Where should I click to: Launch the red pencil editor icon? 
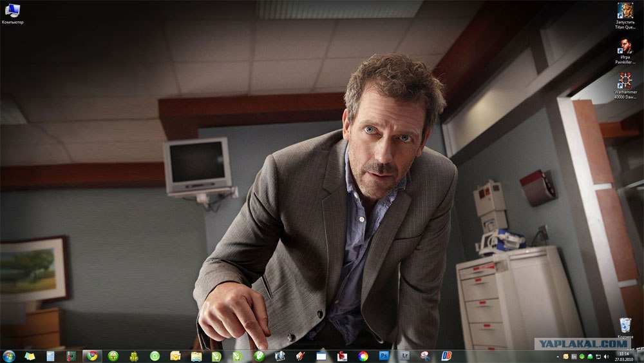(300, 356)
